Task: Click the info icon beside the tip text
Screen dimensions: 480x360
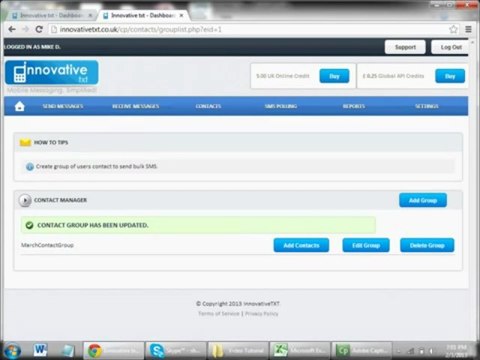Action: (x=30, y=167)
